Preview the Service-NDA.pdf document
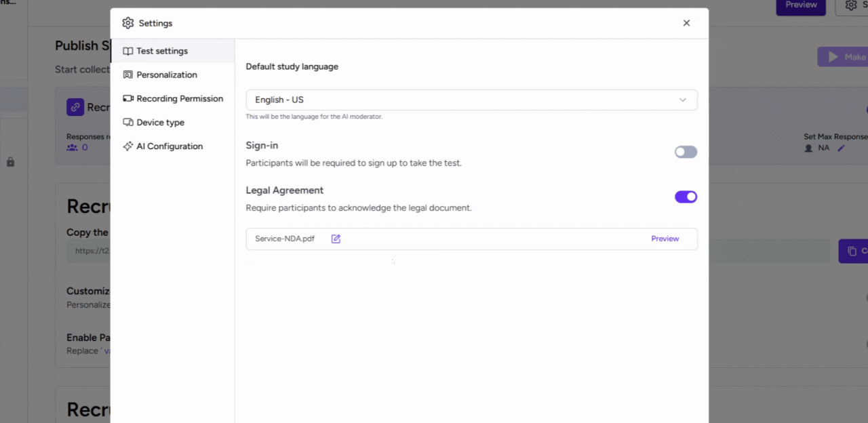Viewport: 868px width, 423px height. click(665, 239)
